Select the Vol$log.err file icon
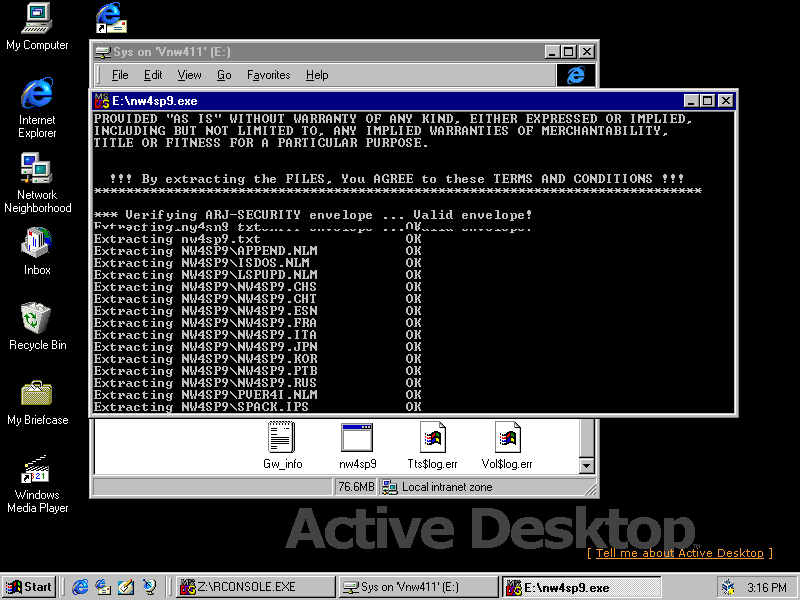This screenshot has width=800, height=600. click(x=507, y=445)
